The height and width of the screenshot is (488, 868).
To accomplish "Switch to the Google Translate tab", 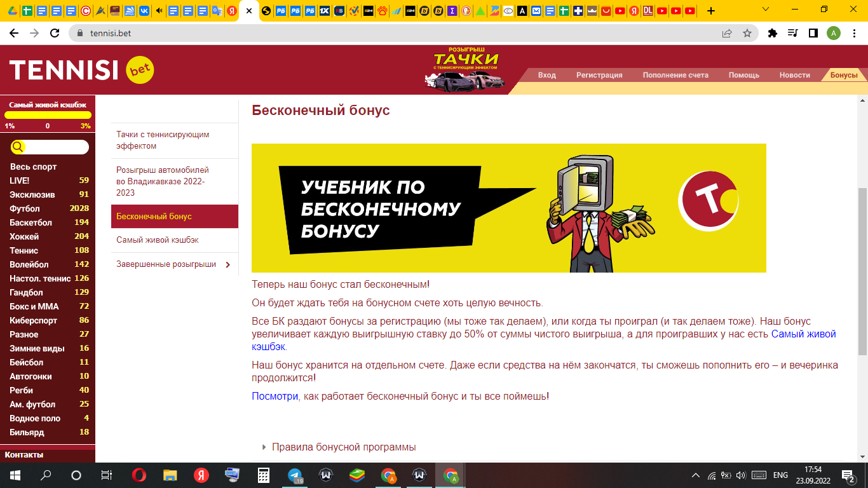I will pos(217,11).
